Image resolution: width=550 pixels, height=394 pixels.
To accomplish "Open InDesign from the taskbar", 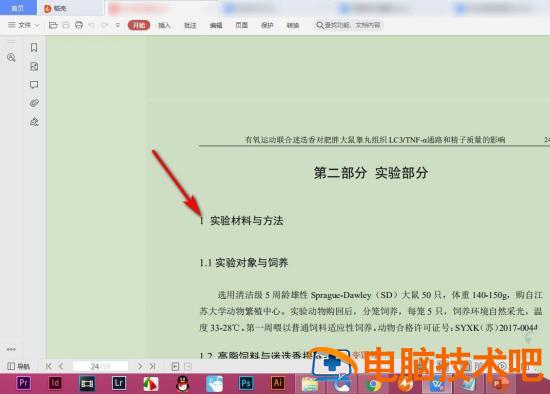I will pos(55,383).
